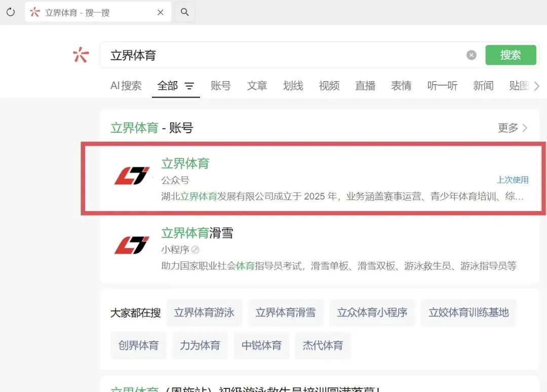Switch to the 划线 tab

[293, 86]
